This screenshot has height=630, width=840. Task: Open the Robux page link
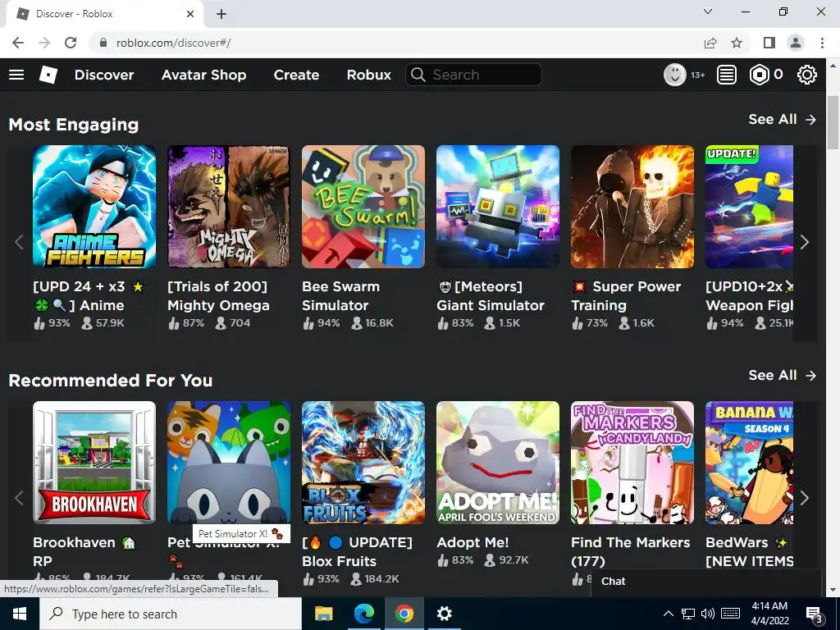[368, 75]
